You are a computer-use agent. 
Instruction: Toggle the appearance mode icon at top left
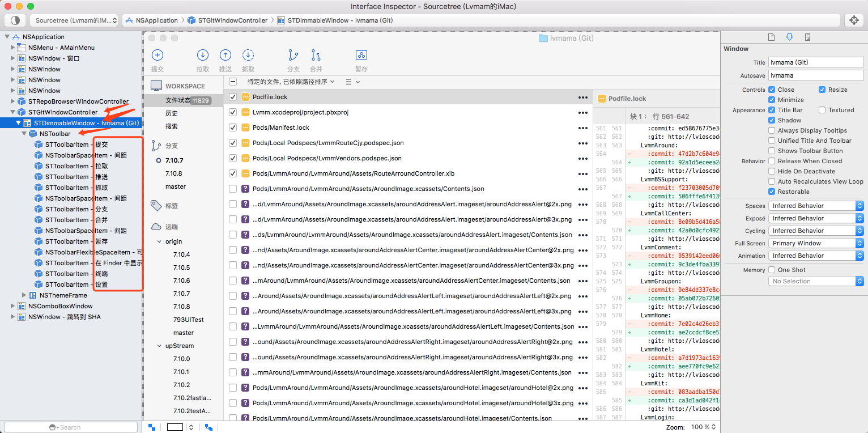(15, 20)
